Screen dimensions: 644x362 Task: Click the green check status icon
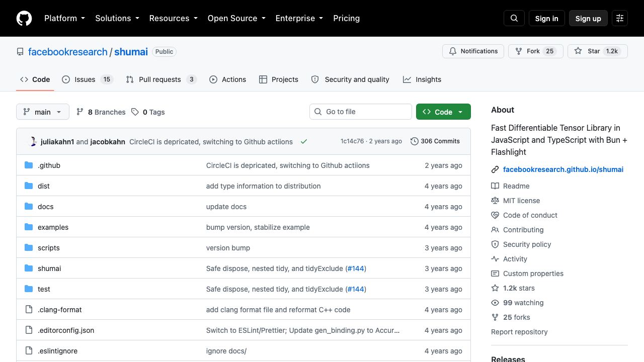304,142
